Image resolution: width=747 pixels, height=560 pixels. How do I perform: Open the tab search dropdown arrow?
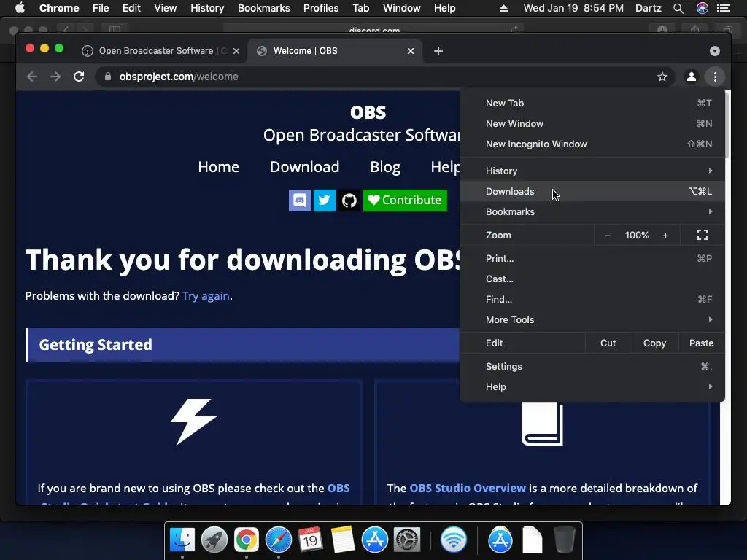point(715,51)
